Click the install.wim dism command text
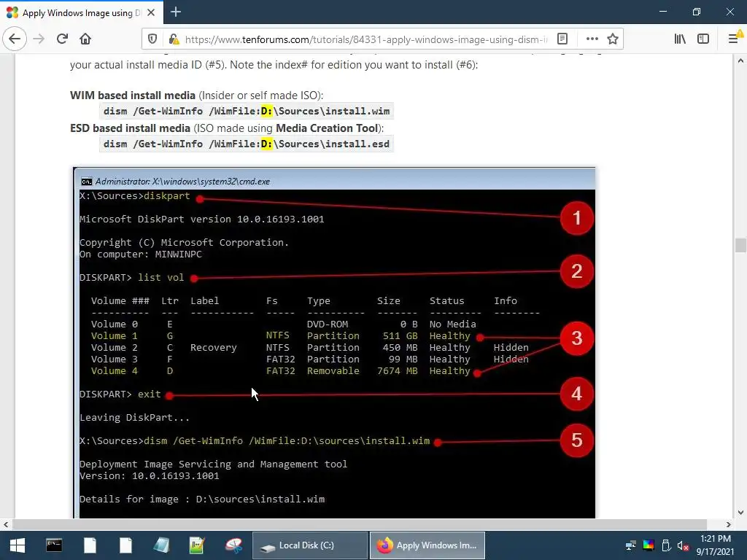Viewport: 747px width, 560px height. tap(247, 111)
